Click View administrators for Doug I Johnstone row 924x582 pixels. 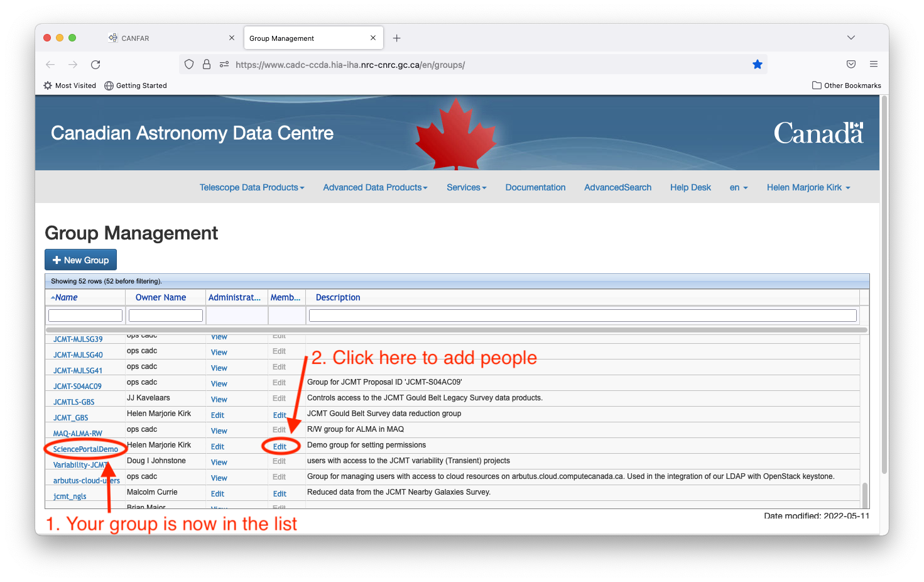click(219, 463)
